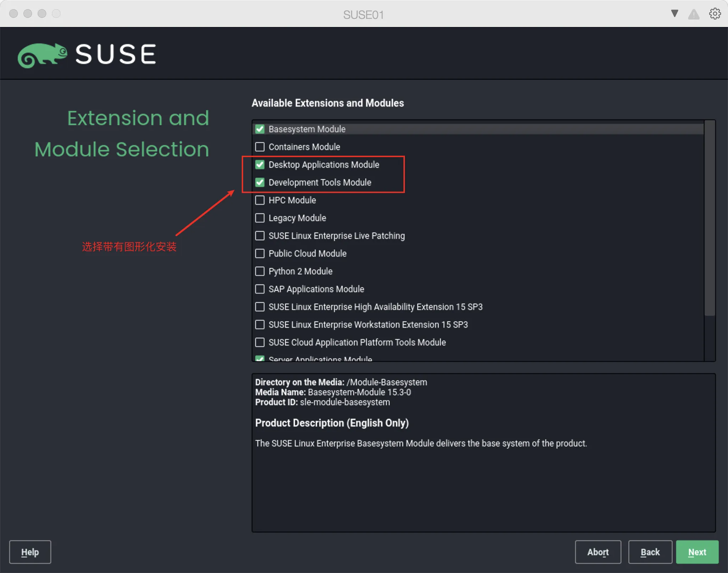Screen dimensions: 728x573
Task: Uncheck the Basesystem Module
Action: [259, 129]
